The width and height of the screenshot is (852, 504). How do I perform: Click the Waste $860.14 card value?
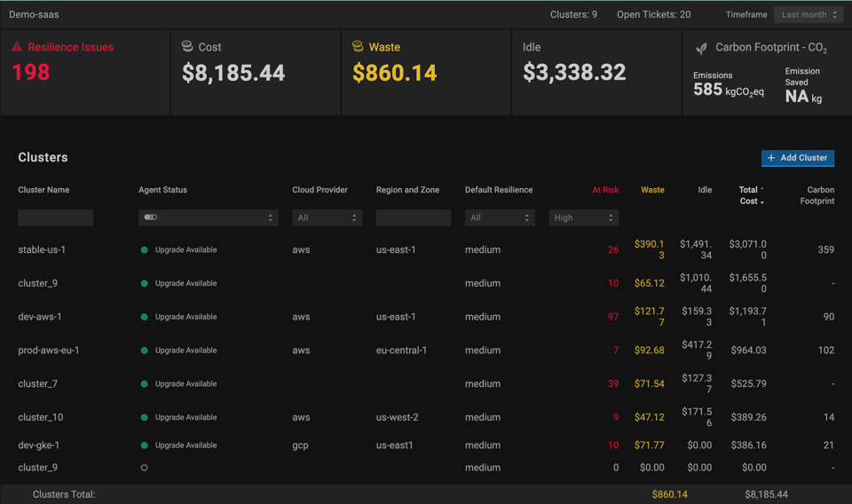pos(394,73)
